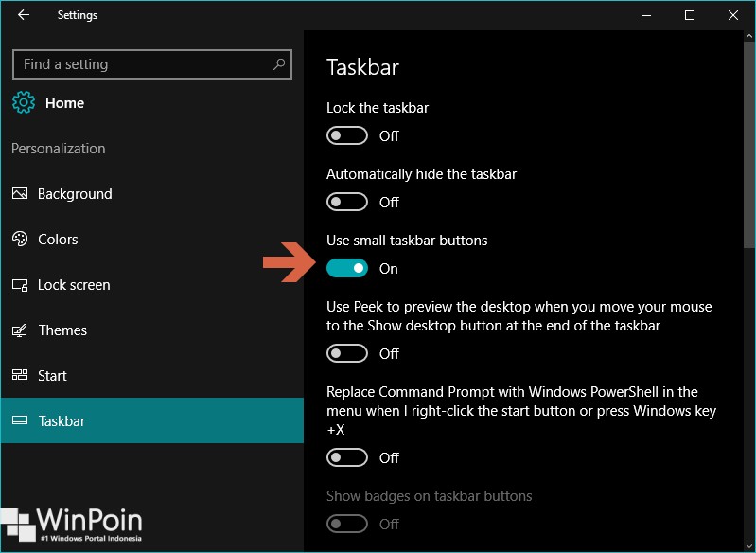Image resolution: width=756 pixels, height=553 pixels.
Task: Enable Automatically hide the taskbar
Action: click(x=347, y=202)
